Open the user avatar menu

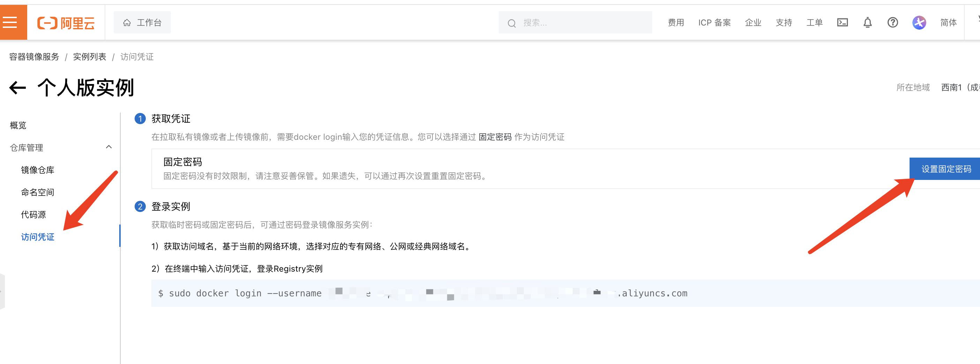[x=919, y=23]
